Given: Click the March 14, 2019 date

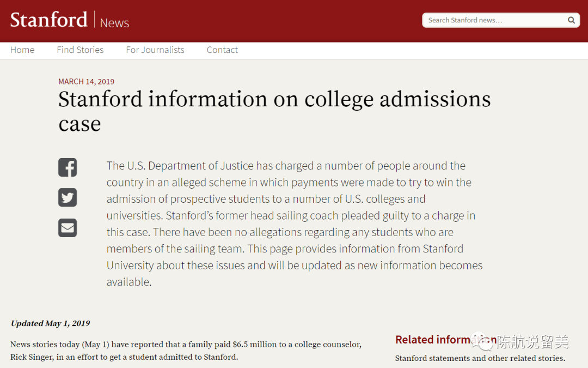Looking at the screenshot, I should click(86, 81).
